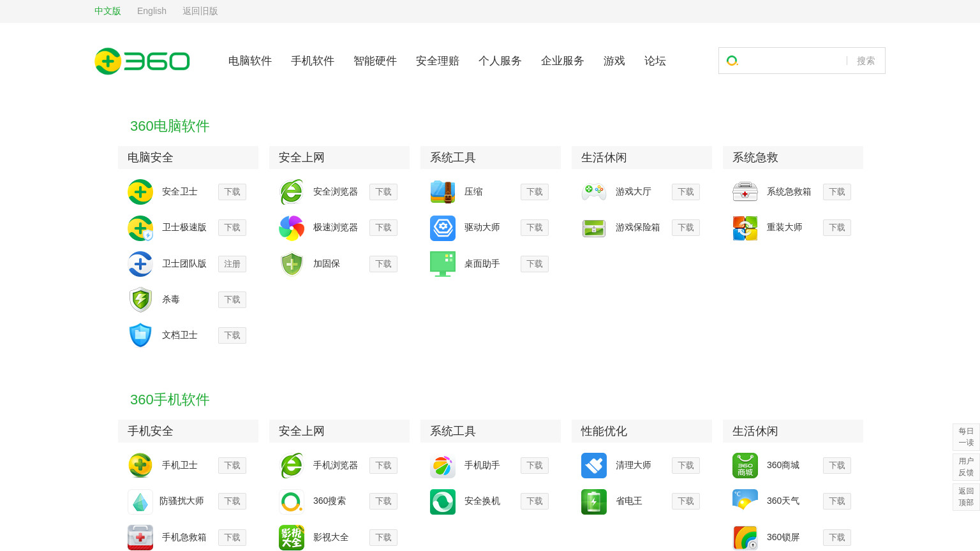980x551 pixels.
Task: Click the 游戏保险箱 icon
Action: coord(594,228)
